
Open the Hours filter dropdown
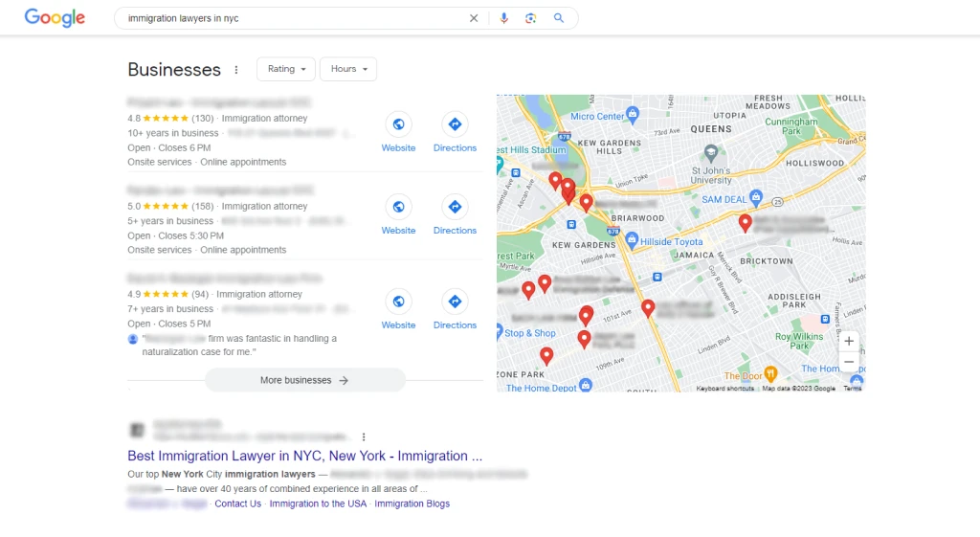(x=348, y=69)
